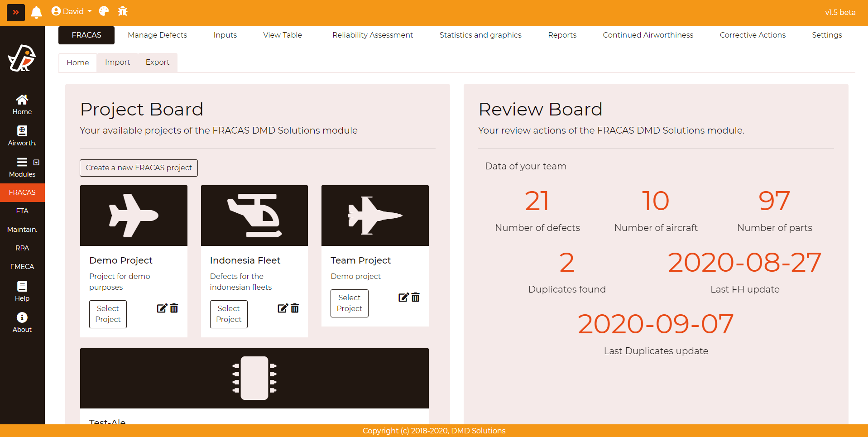Screen dimensions: 868x437
Task: Open FMECA module in sidebar
Action: tap(22, 266)
